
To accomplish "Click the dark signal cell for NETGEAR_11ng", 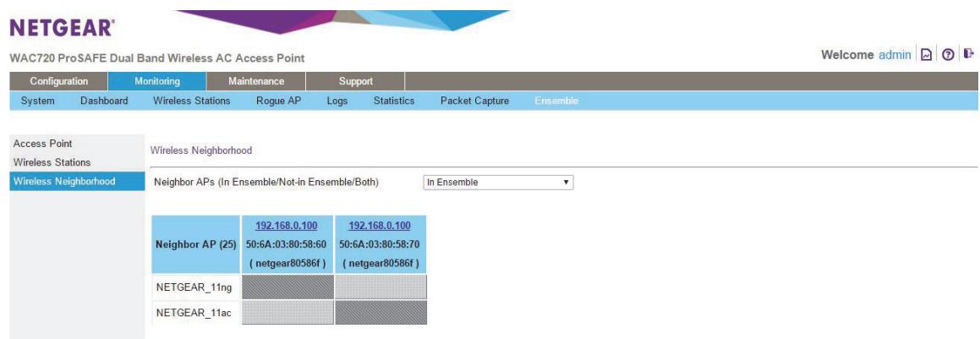I will pyautogui.click(x=287, y=287).
